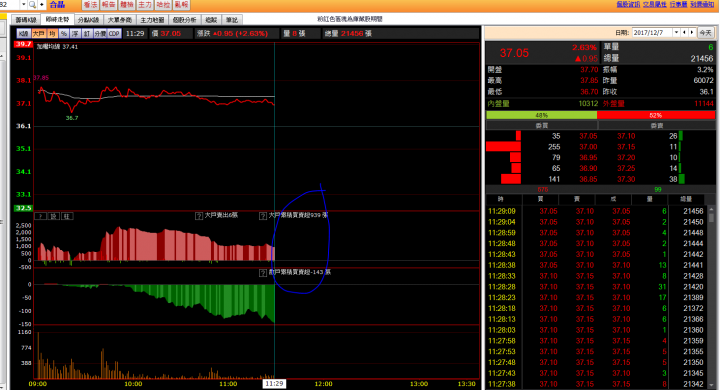
Task: Switch to the 主力地圖 tab
Action: pyautogui.click(x=152, y=20)
